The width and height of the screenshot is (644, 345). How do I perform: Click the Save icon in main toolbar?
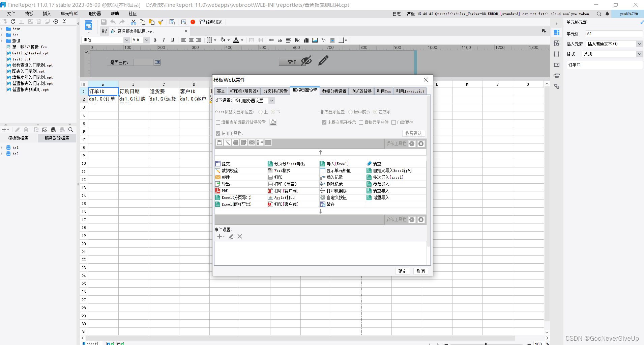(104, 22)
